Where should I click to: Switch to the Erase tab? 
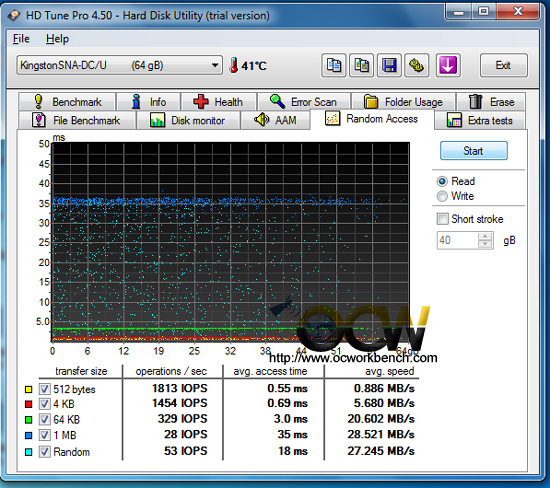491,102
